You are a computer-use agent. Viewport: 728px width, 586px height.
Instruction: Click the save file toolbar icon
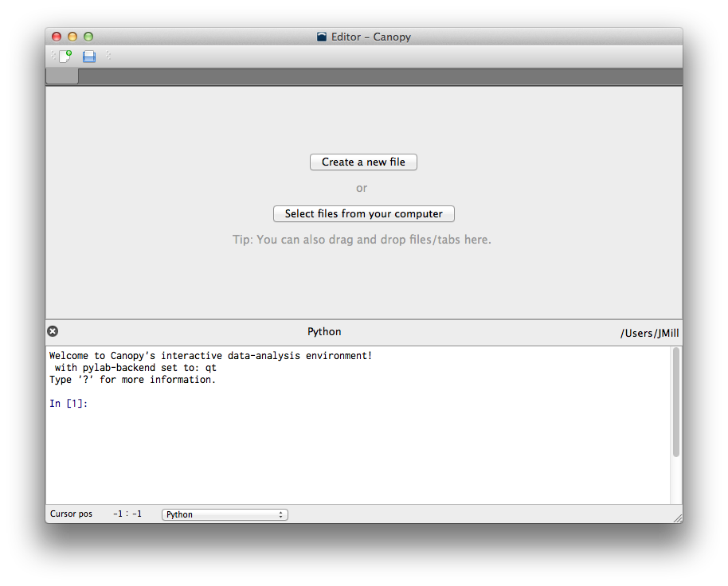tap(89, 57)
